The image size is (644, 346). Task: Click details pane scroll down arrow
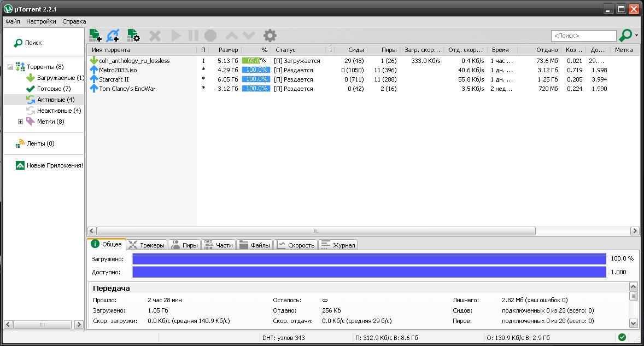coord(633,324)
